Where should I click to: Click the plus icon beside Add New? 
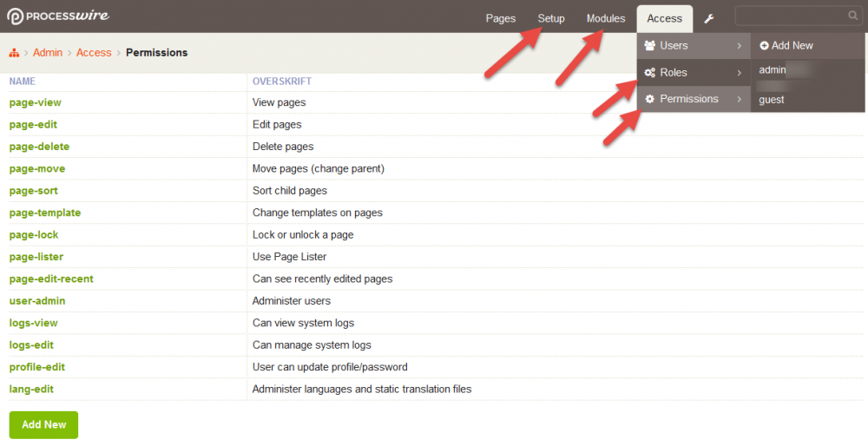click(x=764, y=46)
